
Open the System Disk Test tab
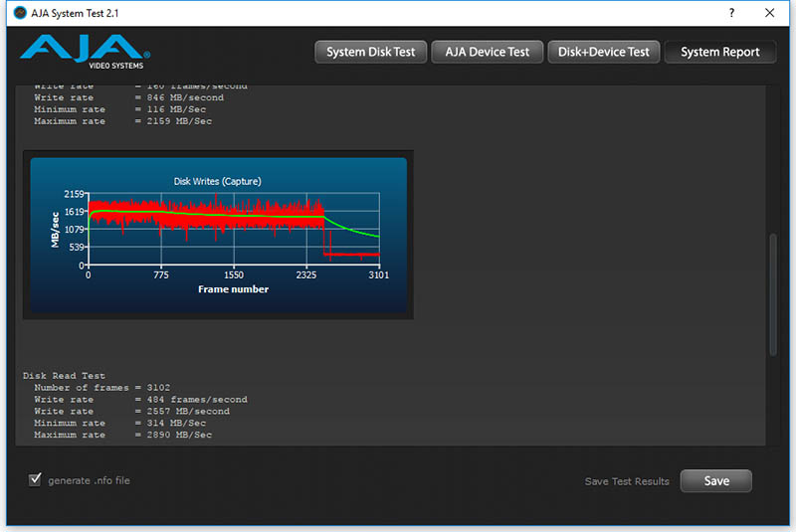[x=370, y=53]
